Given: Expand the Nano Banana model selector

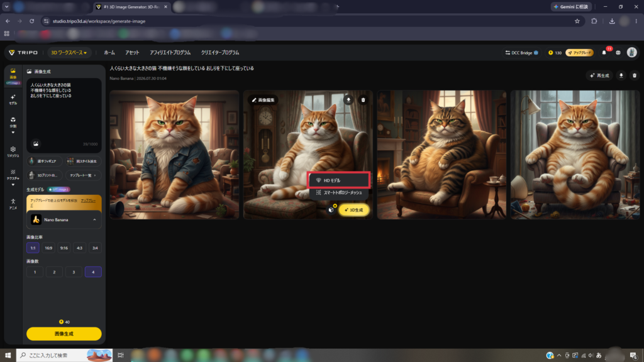Looking at the screenshot, I should coord(64,220).
